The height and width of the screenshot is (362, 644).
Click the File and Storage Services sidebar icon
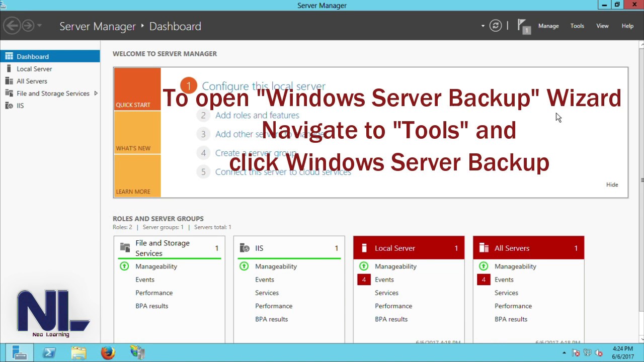click(9, 93)
